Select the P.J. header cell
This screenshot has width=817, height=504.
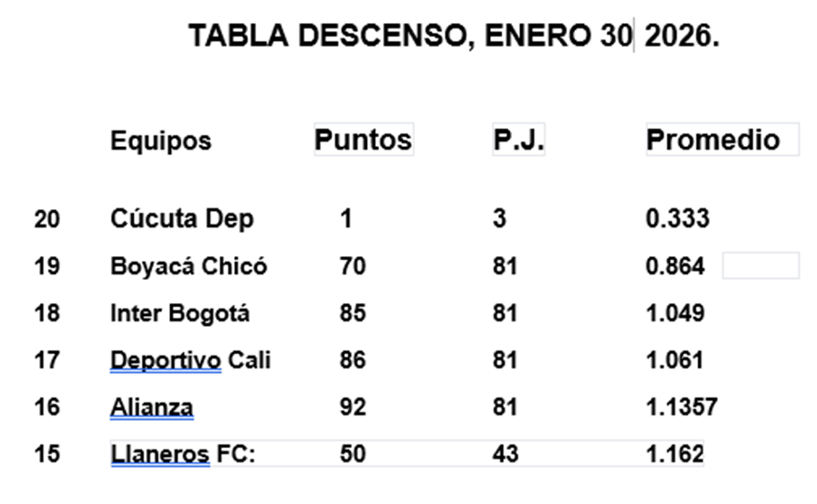click(518, 140)
